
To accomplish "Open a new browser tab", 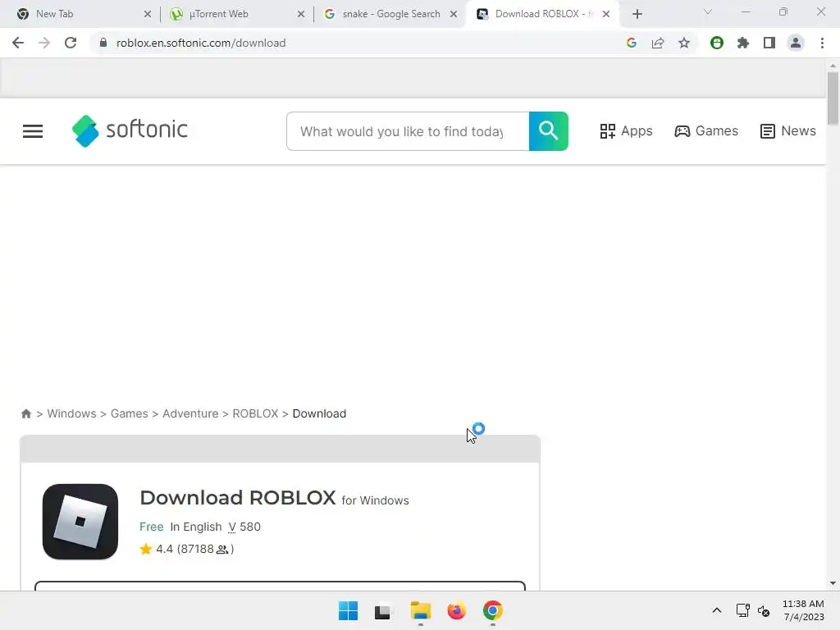I will [x=637, y=14].
